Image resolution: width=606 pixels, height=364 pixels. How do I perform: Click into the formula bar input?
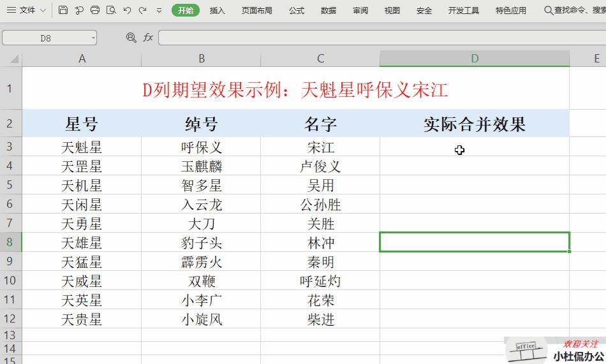pyautogui.click(x=382, y=38)
